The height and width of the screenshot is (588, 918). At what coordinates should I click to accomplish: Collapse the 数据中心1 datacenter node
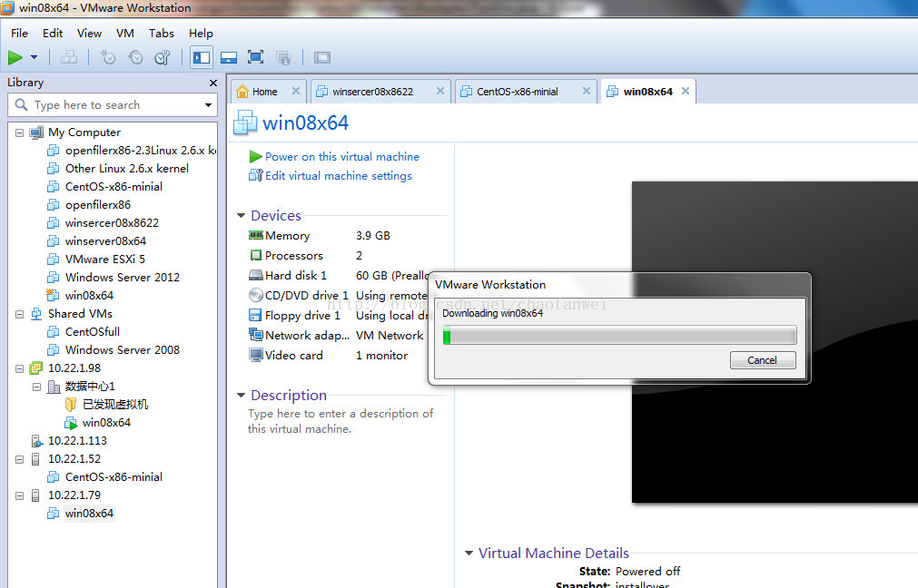tap(36, 387)
